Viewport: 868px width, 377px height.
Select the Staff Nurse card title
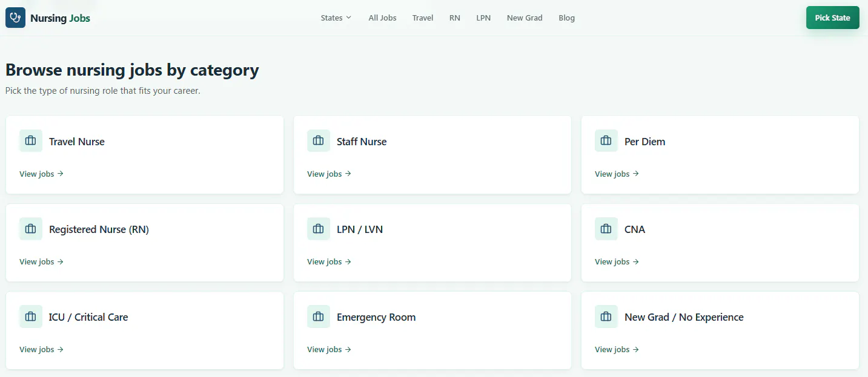(362, 142)
